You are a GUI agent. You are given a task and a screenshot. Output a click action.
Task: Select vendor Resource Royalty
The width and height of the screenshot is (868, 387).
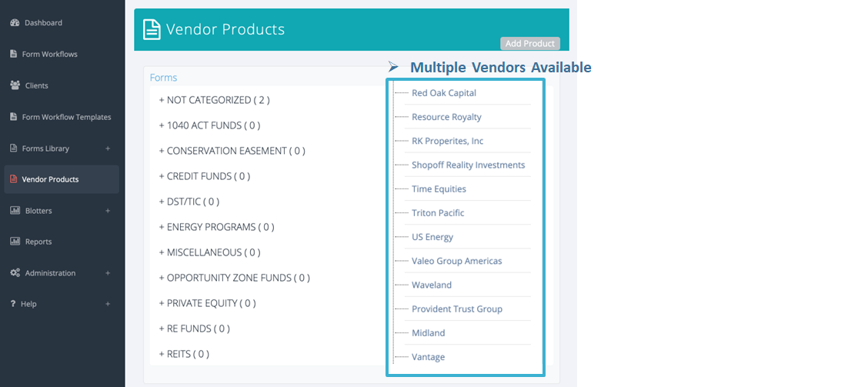click(447, 117)
